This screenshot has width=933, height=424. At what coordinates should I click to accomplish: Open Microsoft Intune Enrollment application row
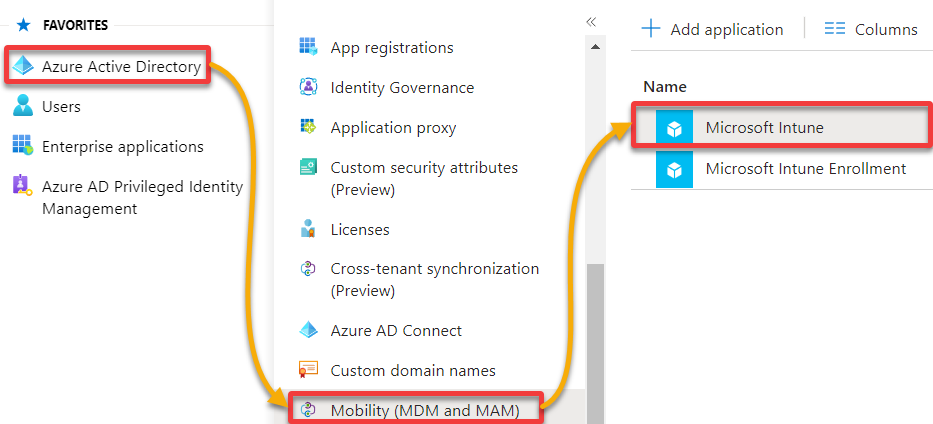[x=782, y=169]
